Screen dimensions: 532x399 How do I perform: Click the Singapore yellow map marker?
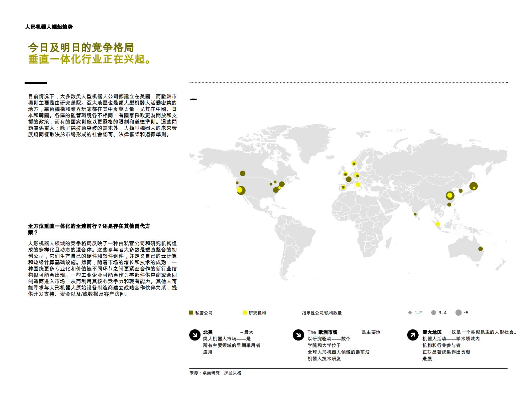[x=438, y=224]
